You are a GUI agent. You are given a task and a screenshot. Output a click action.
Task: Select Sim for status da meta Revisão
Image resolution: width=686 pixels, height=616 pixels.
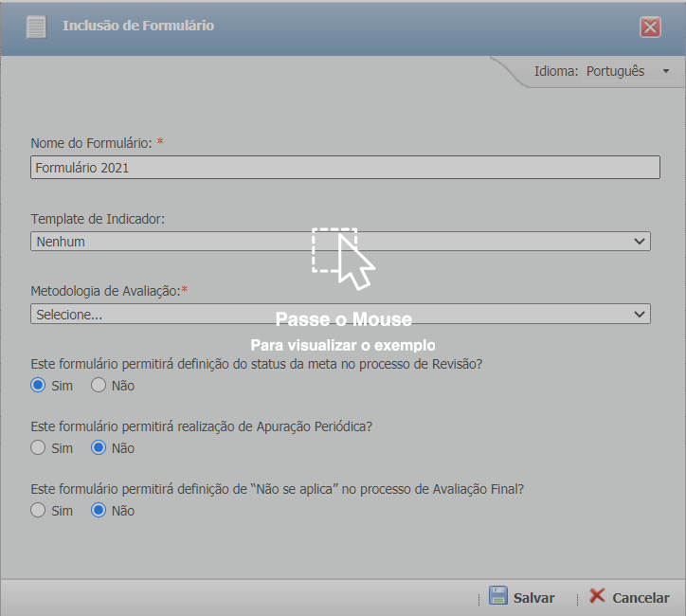click(x=38, y=386)
